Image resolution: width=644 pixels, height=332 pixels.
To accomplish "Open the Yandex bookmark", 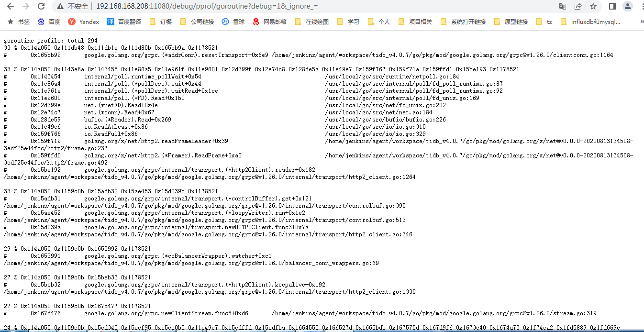I will click(x=84, y=22).
